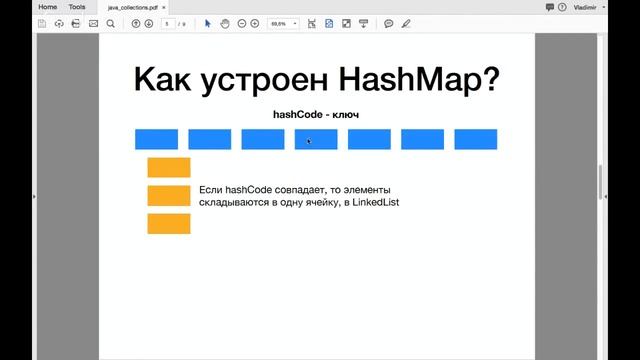640x360 pixels.
Task: Add a sticky note comment
Action: [389, 24]
